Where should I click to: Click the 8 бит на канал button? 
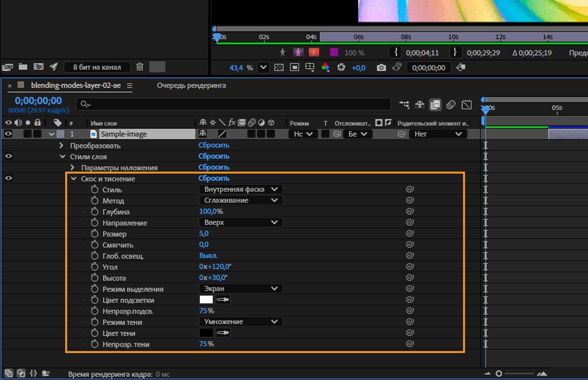[x=97, y=67]
